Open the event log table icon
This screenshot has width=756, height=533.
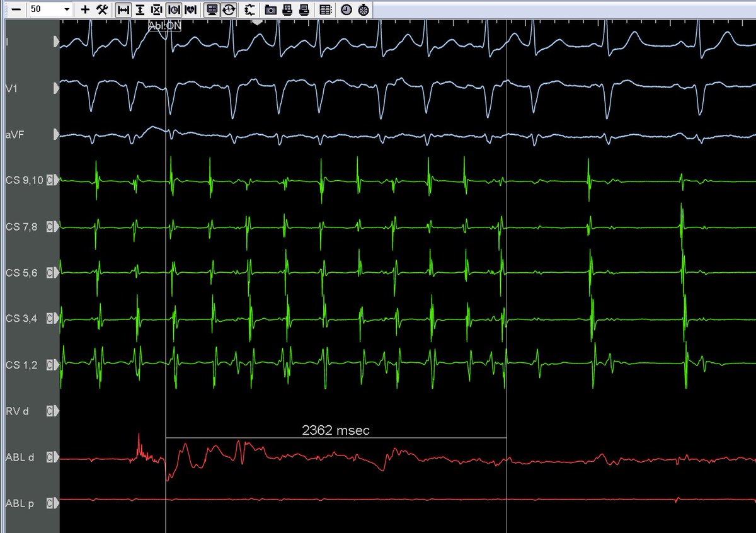[324, 9]
